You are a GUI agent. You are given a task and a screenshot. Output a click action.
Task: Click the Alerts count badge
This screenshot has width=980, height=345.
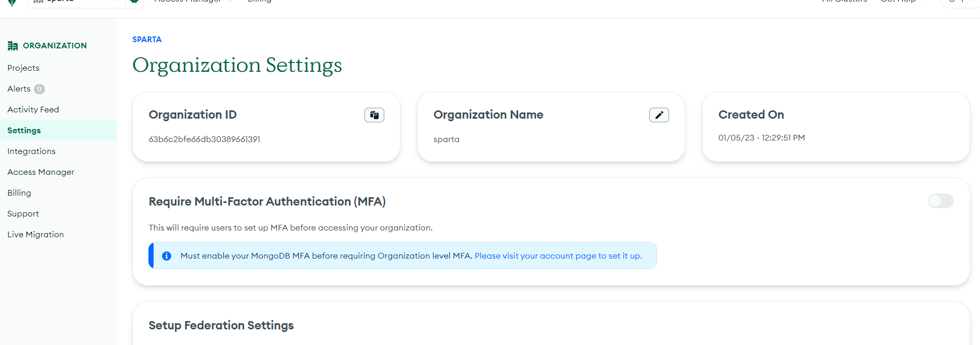pyautogui.click(x=39, y=89)
